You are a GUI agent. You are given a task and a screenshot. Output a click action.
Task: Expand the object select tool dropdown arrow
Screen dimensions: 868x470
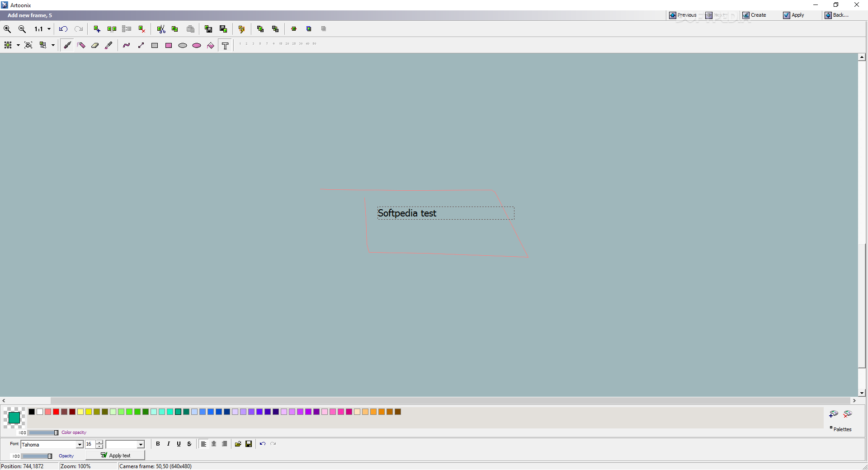53,45
